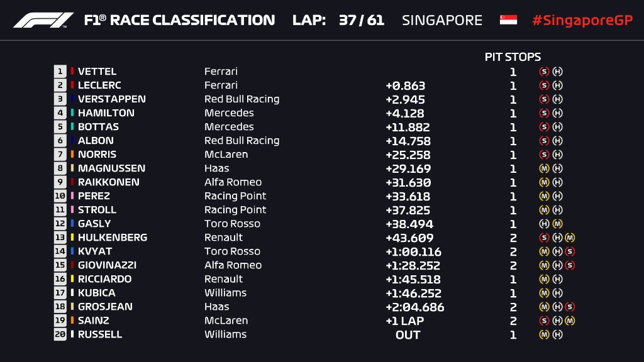The image size is (644, 362).
Task: Click the soft tyre icon in Grosjean's row
Action: (569, 307)
